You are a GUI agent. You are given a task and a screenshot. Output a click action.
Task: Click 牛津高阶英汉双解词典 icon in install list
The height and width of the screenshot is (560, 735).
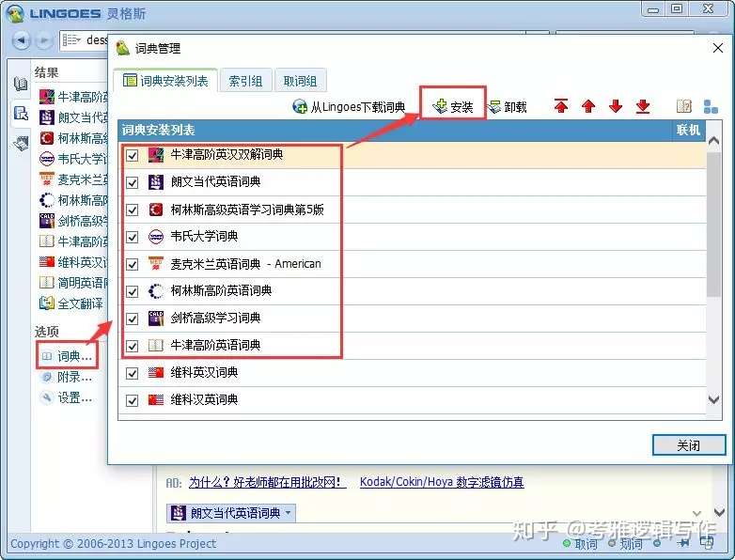[156, 155]
